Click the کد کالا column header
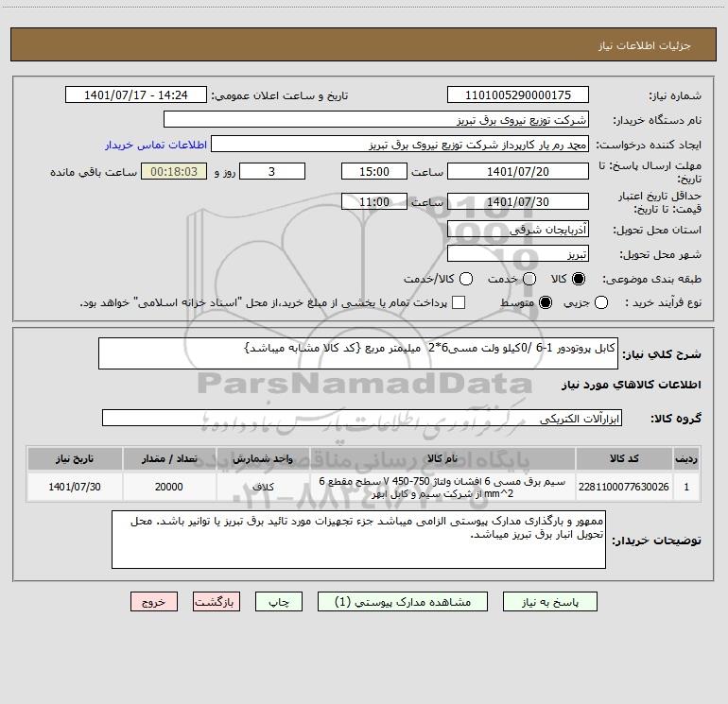This screenshot has height=704, width=728. click(624, 458)
